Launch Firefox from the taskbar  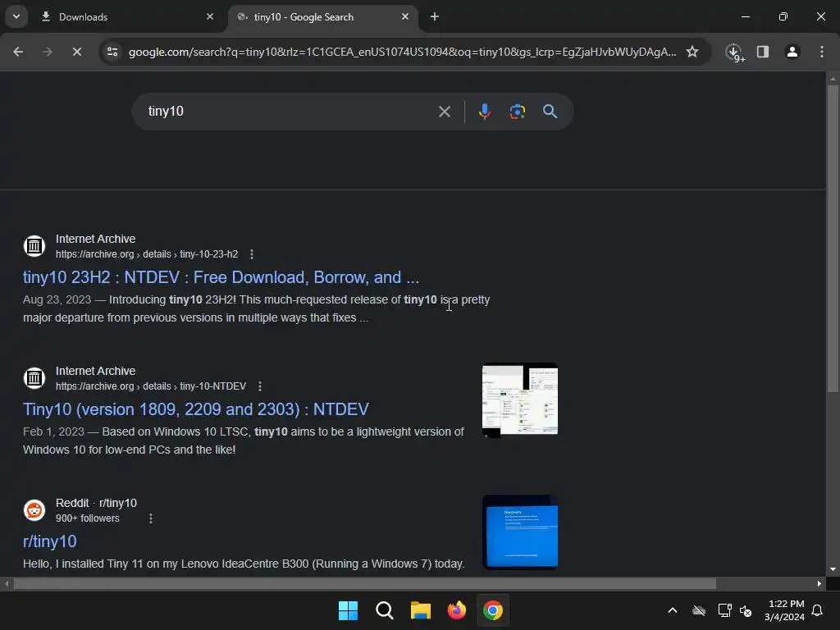456,610
